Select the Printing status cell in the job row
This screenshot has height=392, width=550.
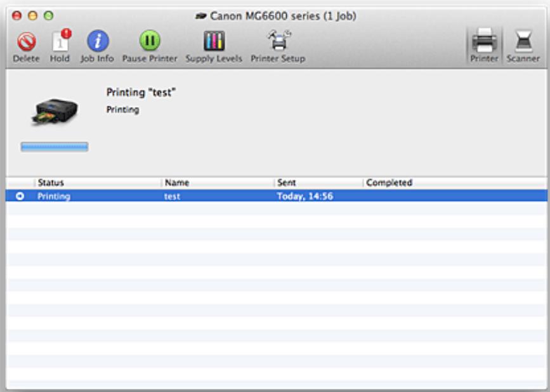pyautogui.click(x=54, y=197)
